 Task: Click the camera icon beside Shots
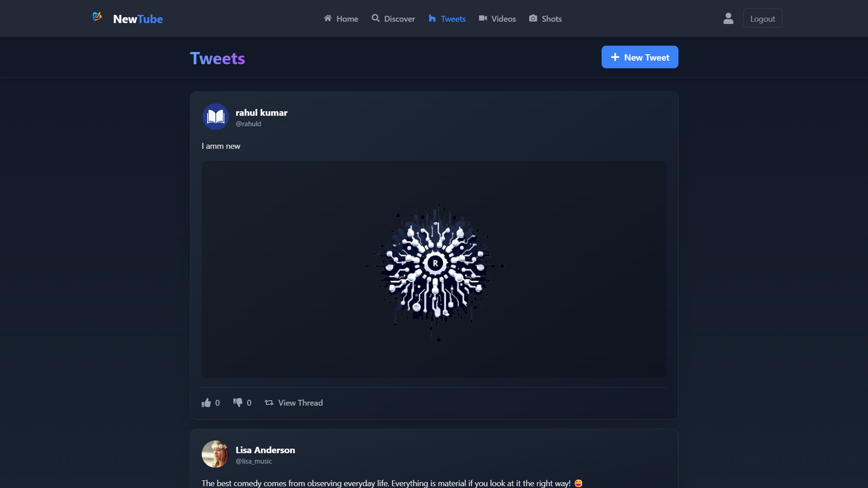click(x=533, y=19)
